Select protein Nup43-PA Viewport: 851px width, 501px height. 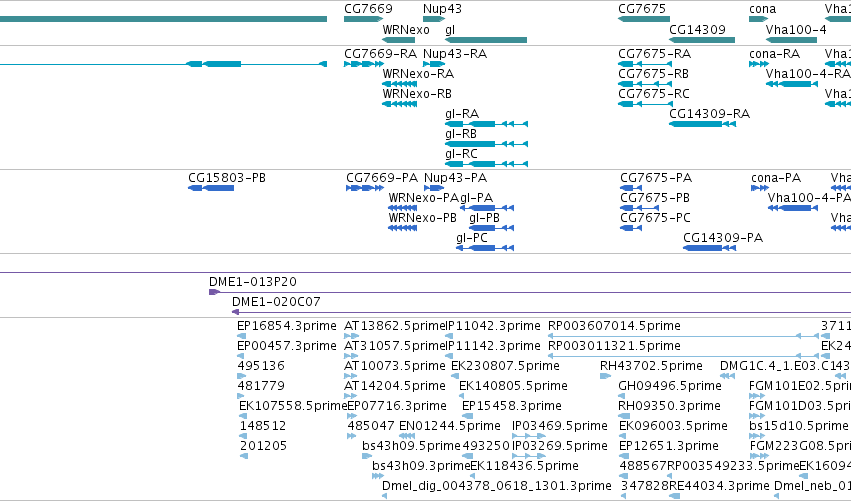click(x=434, y=188)
